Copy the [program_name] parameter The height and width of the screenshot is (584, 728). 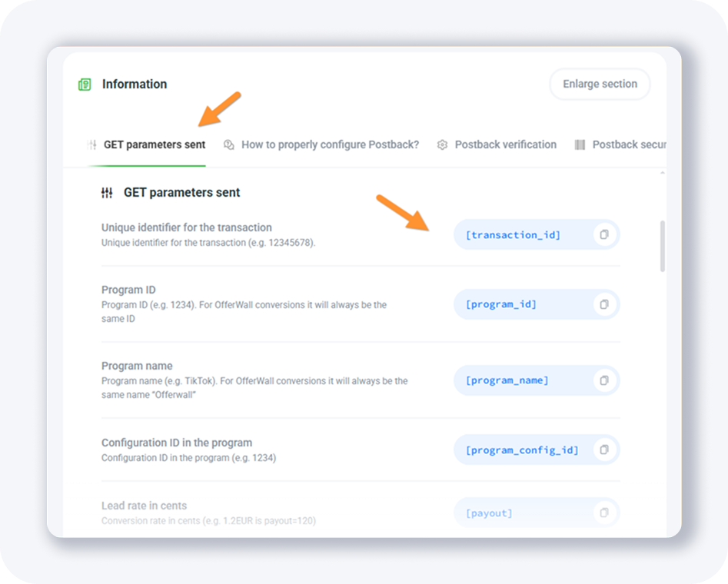point(604,380)
